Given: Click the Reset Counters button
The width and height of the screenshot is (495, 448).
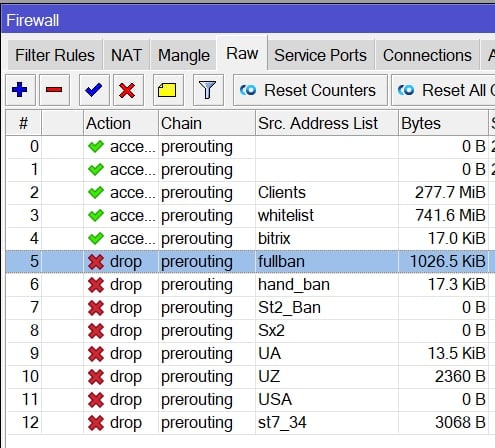Looking at the screenshot, I should click(x=310, y=90).
